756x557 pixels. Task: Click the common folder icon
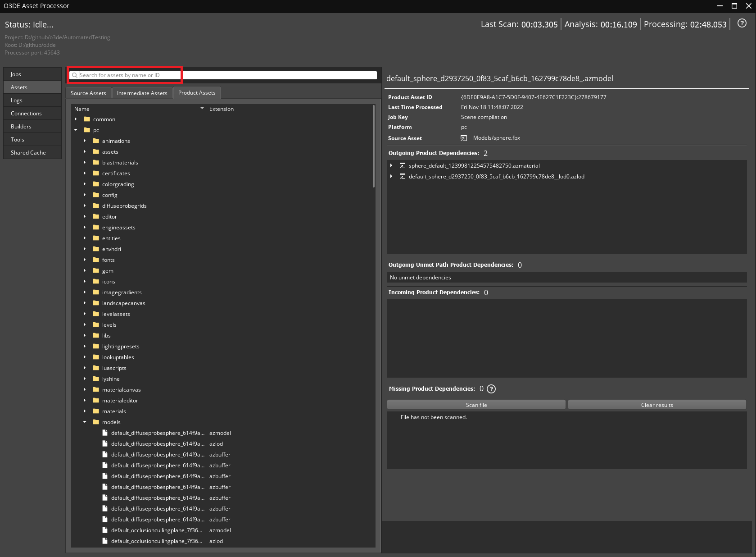point(86,119)
